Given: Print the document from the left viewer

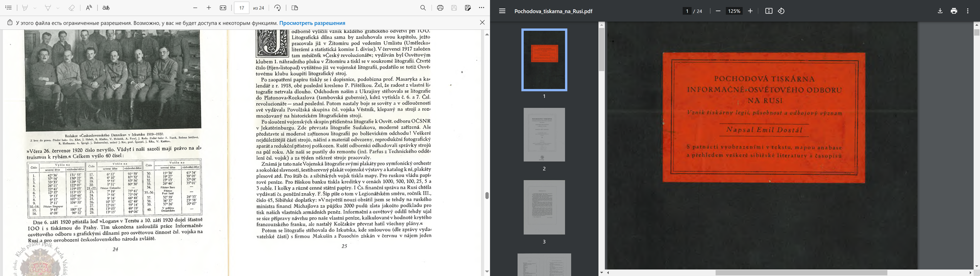Looking at the screenshot, I should 440,8.
